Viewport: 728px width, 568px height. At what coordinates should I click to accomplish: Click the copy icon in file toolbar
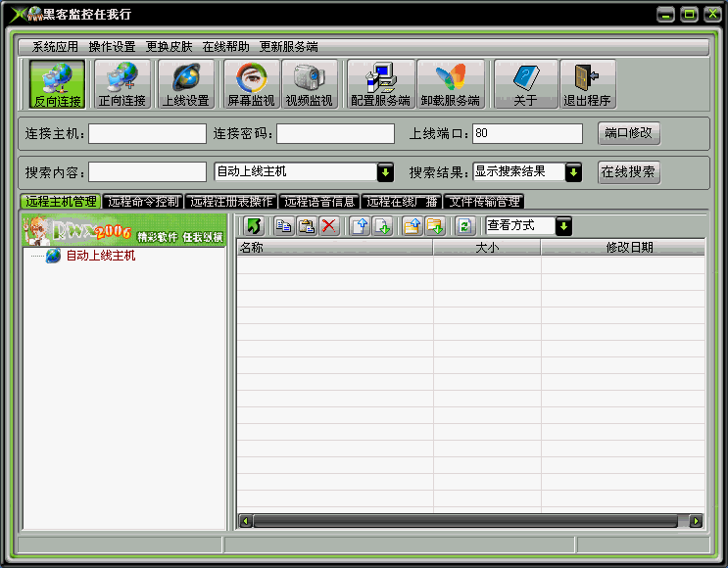click(x=283, y=226)
